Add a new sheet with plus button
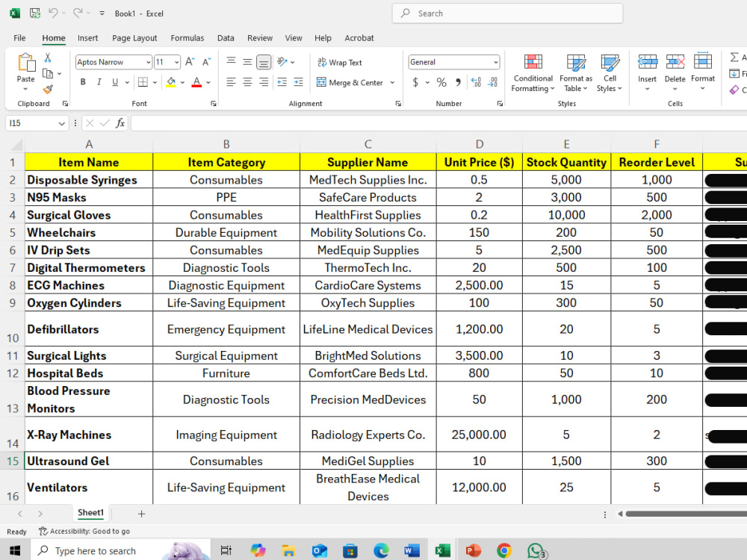 click(x=141, y=514)
